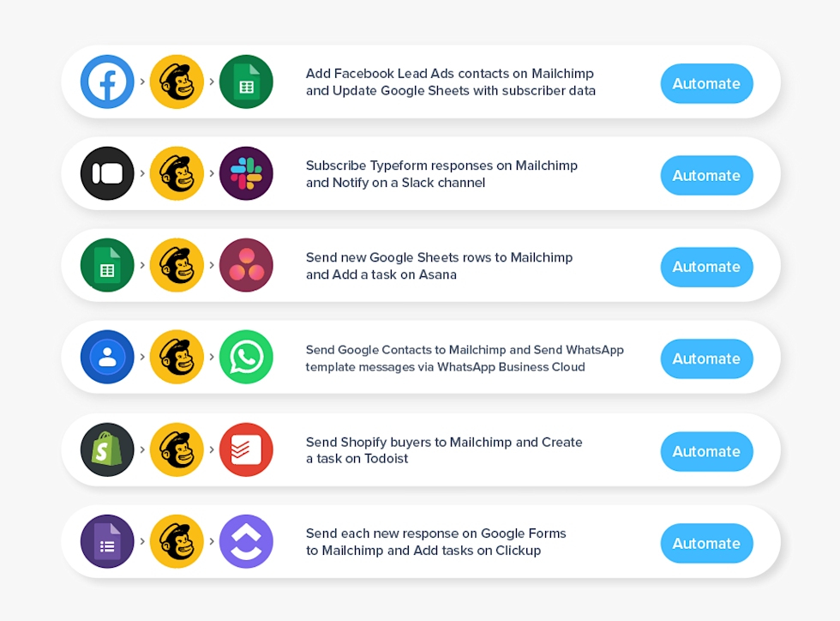Open the Google Sheets icon in the first row
The image size is (840, 621).
(x=246, y=81)
